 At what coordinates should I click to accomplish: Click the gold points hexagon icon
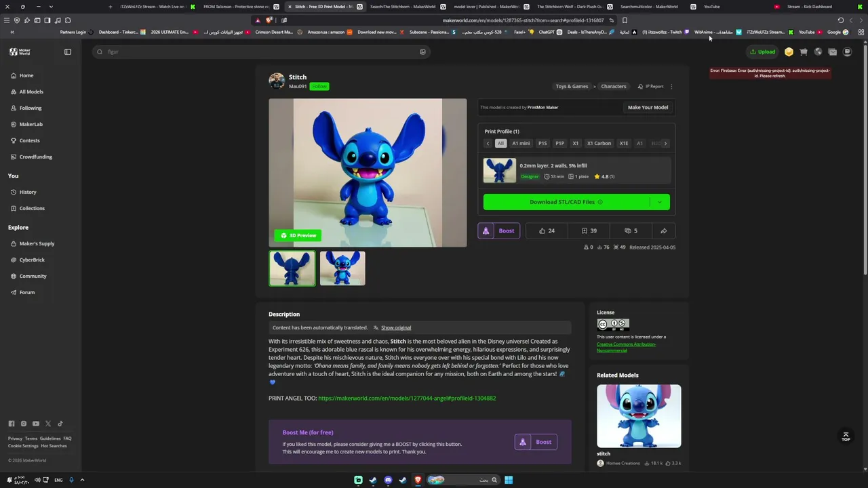tap(789, 52)
